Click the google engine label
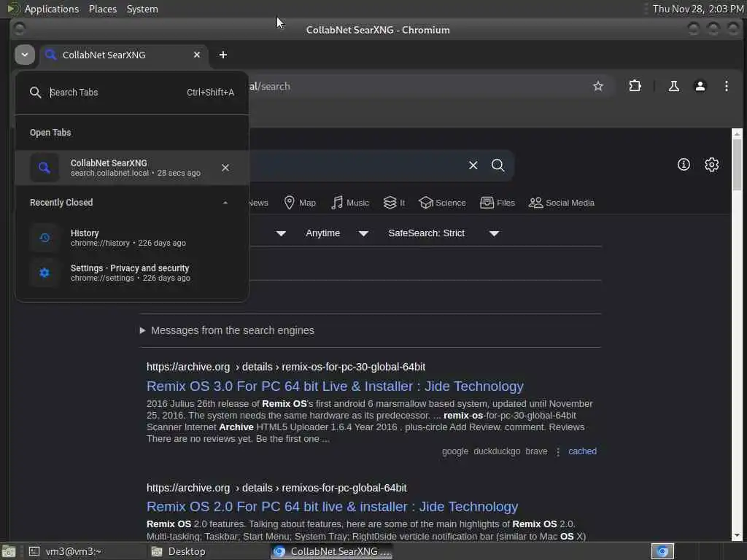 (455, 451)
